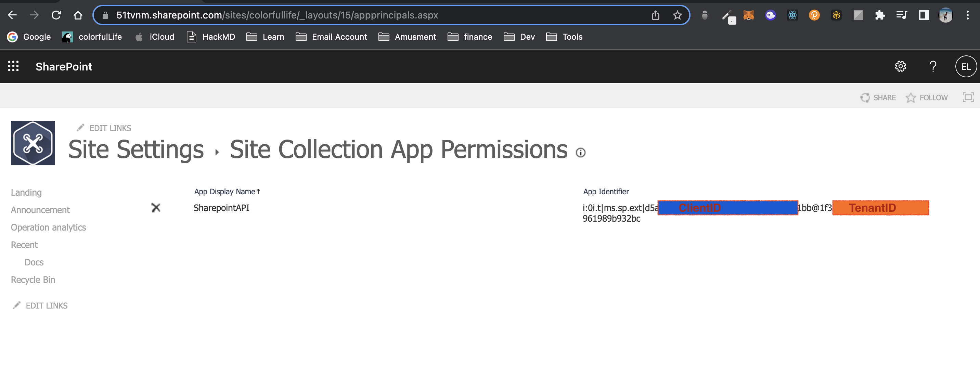
Task: Open the MetaMask fox extension
Action: coord(748,15)
